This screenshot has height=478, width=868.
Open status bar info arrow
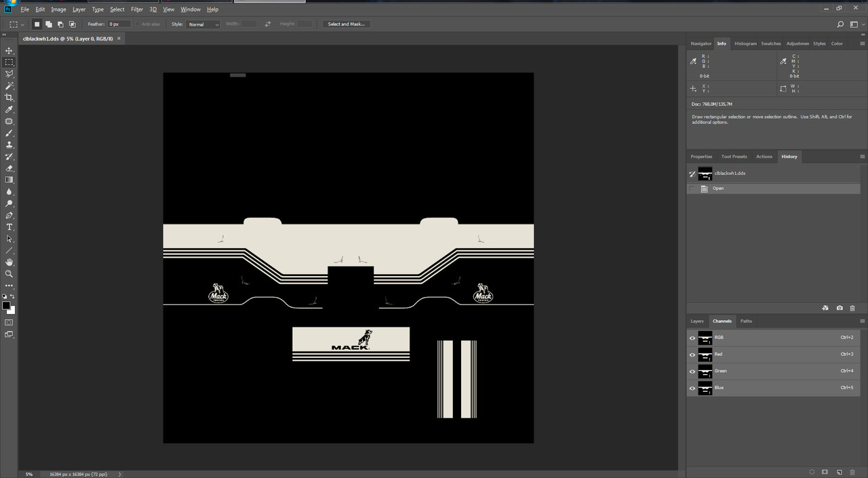coord(120,474)
